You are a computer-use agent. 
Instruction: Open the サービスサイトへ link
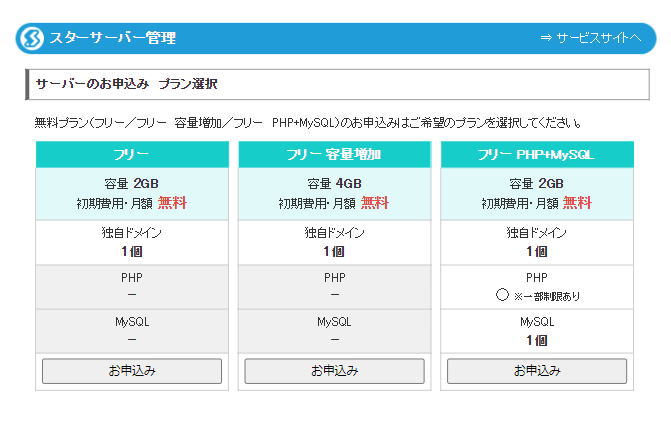[x=590, y=38]
